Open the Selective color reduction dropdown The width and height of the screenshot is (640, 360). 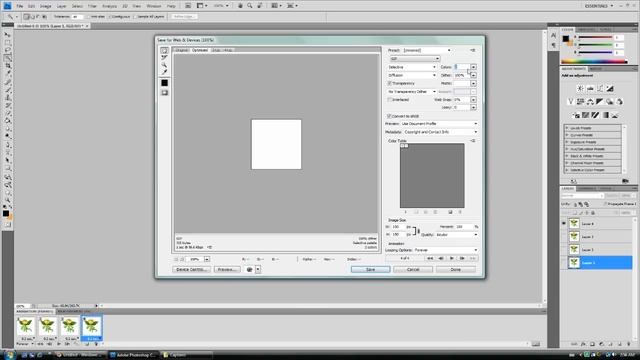click(x=411, y=67)
